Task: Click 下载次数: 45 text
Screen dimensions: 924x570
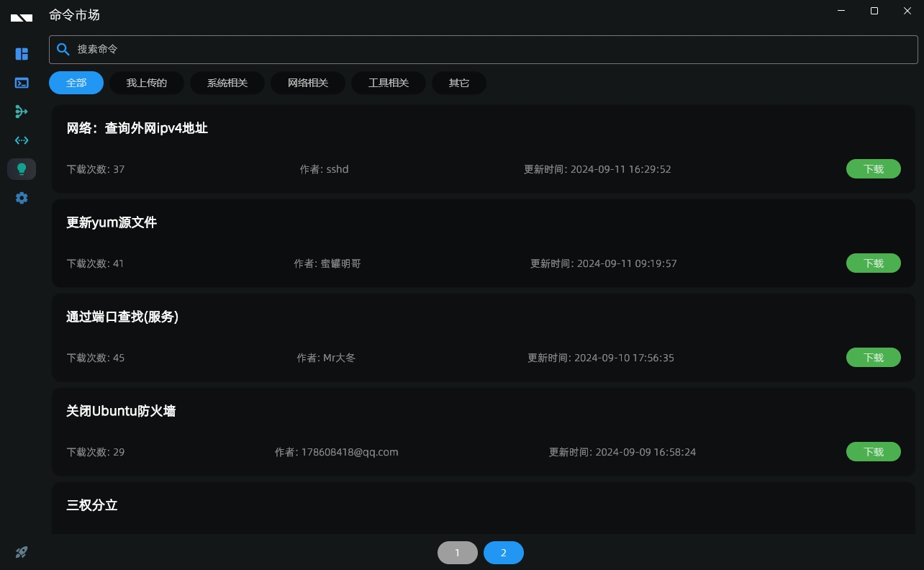Action: pyautogui.click(x=96, y=358)
